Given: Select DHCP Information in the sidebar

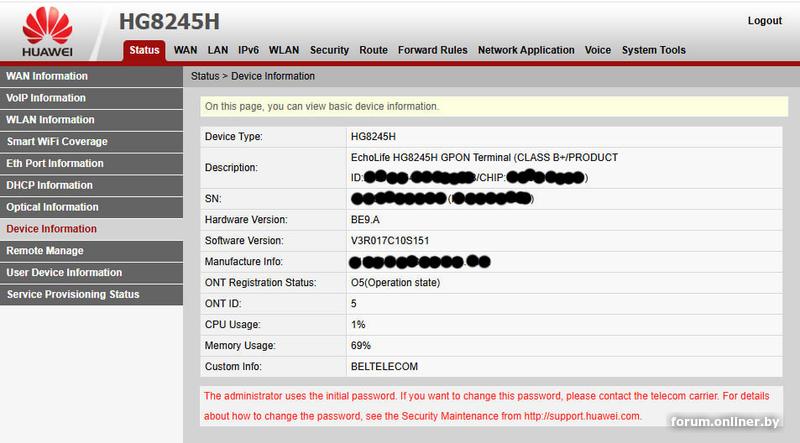Looking at the screenshot, I should pos(91,185).
